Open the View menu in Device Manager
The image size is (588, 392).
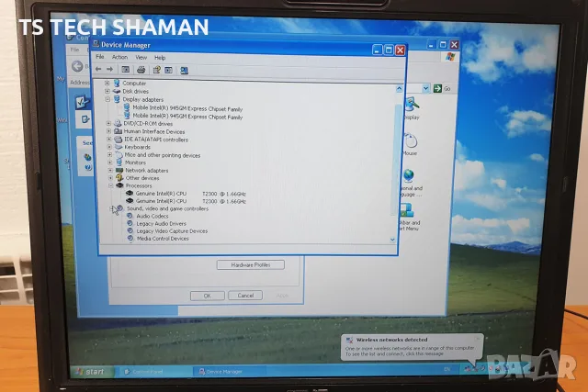coord(141,57)
